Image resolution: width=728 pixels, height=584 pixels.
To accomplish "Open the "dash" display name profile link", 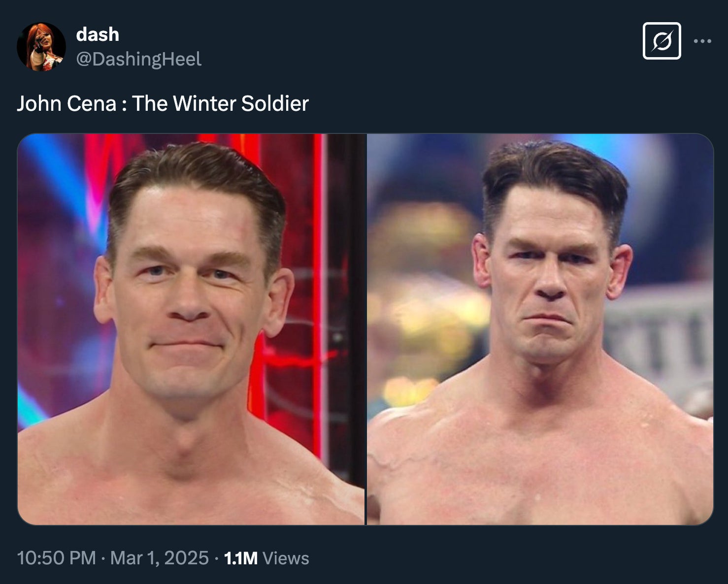I will pos(98,34).
